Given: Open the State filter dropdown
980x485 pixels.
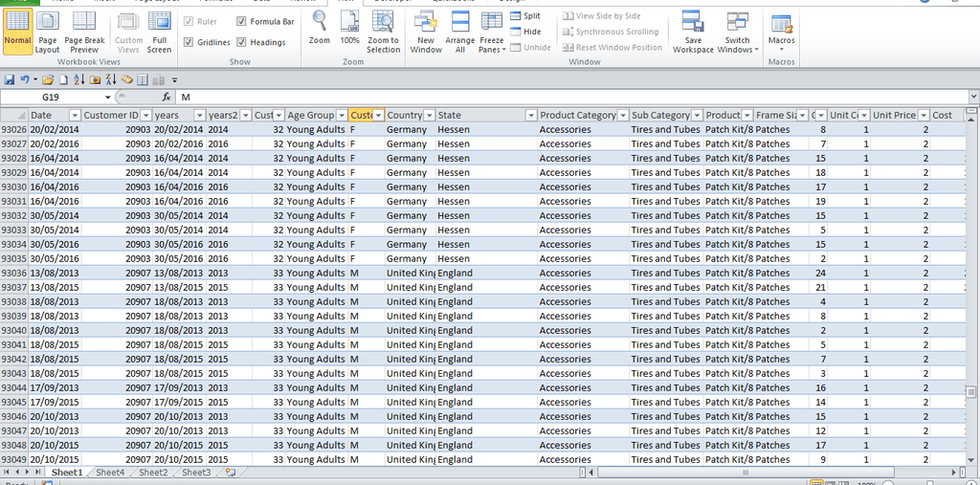Looking at the screenshot, I should (x=531, y=115).
